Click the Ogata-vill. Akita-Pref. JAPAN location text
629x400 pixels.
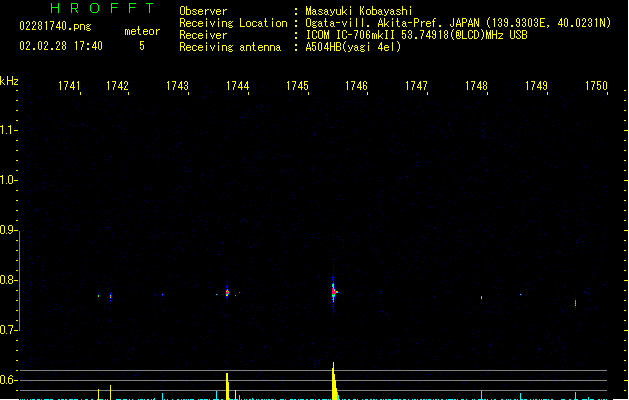click(x=458, y=23)
